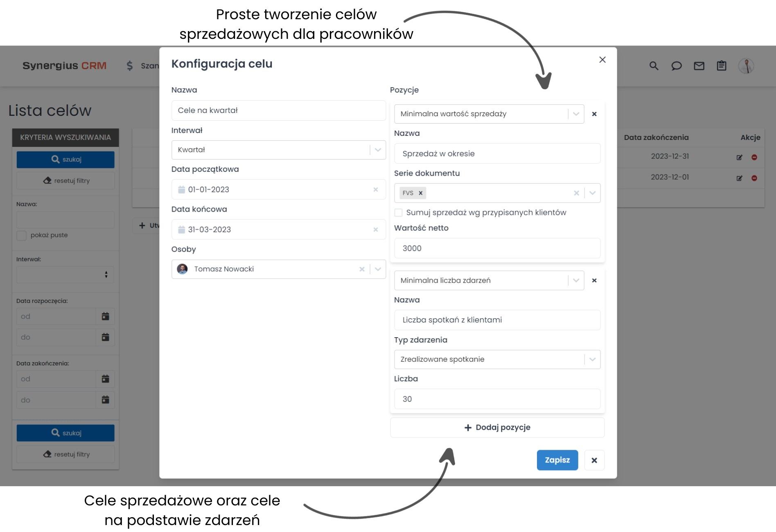Screen dimensions: 776x532
Task: Edit the goal ending 2023-12-01
Action: pos(739,178)
